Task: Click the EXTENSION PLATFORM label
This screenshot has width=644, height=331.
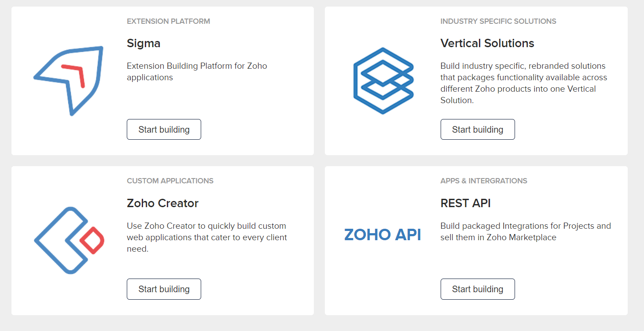Action: pos(168,21)
